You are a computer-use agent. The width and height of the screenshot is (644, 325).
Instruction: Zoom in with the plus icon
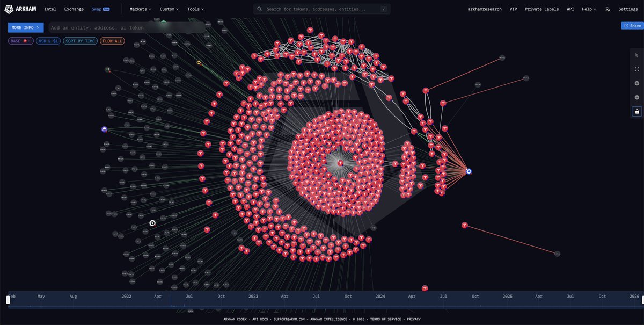[x=636, y=83]
